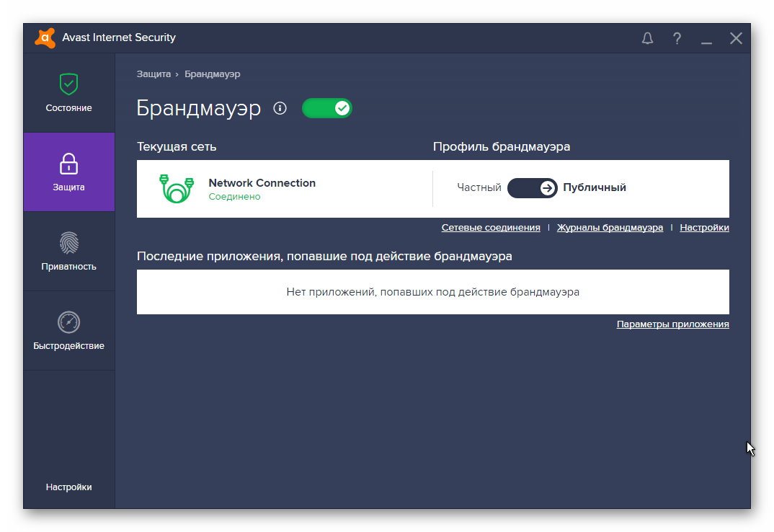Open Настройки in the left sidebar
Image resolution: width=774 pixels, height=532 pixels.
point(68,487)
